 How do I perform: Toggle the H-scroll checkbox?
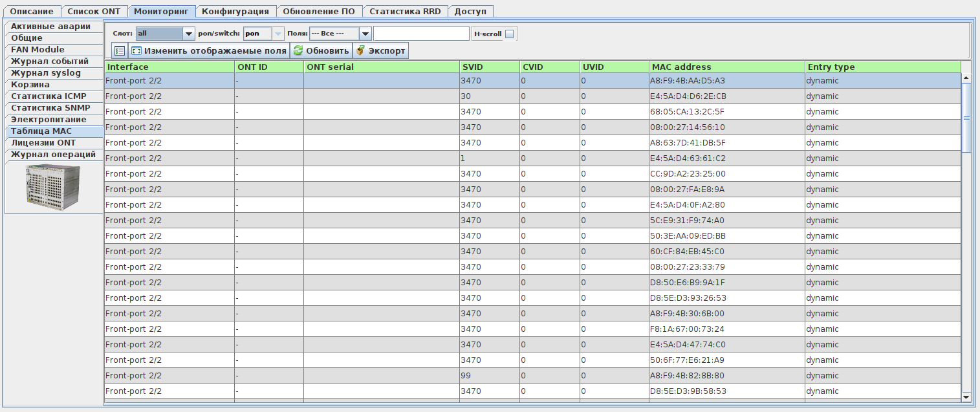510,34
